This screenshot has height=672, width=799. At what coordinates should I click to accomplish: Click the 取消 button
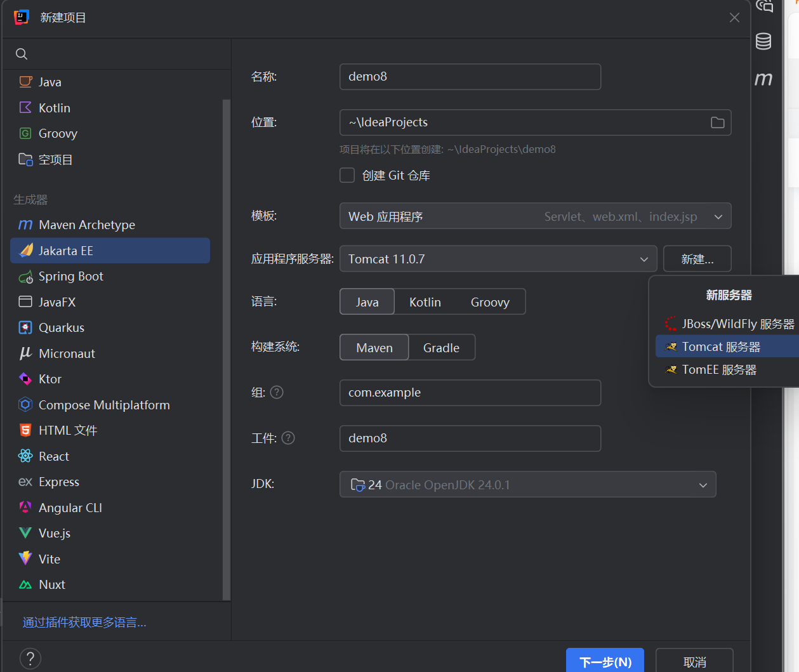tap(695, 661)
